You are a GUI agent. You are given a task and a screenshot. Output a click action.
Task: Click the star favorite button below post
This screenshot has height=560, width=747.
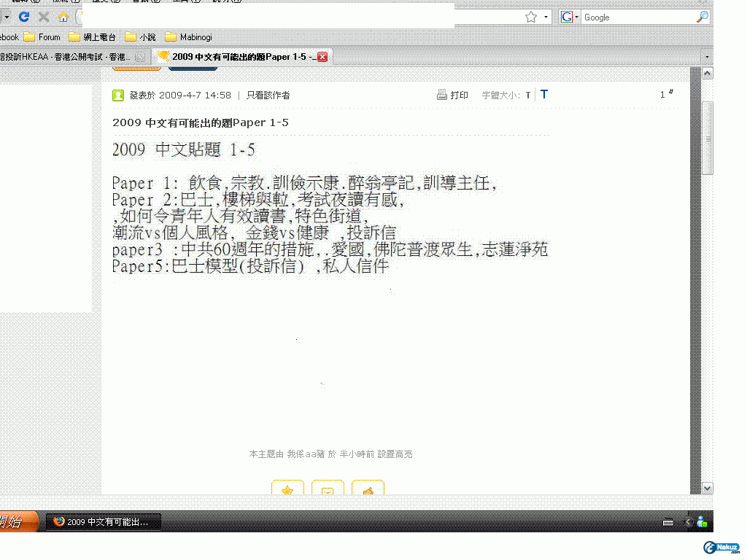[x=287, y=488]
